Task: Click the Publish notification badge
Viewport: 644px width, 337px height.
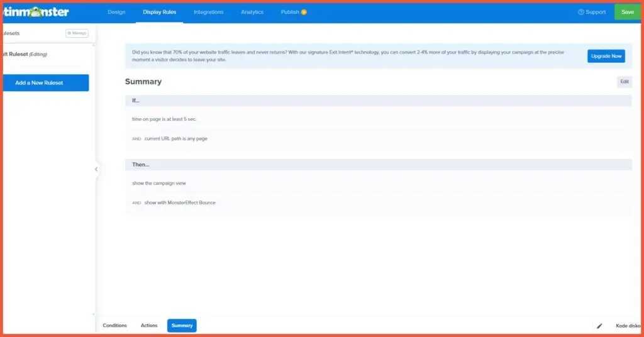Action: (304, 12)
